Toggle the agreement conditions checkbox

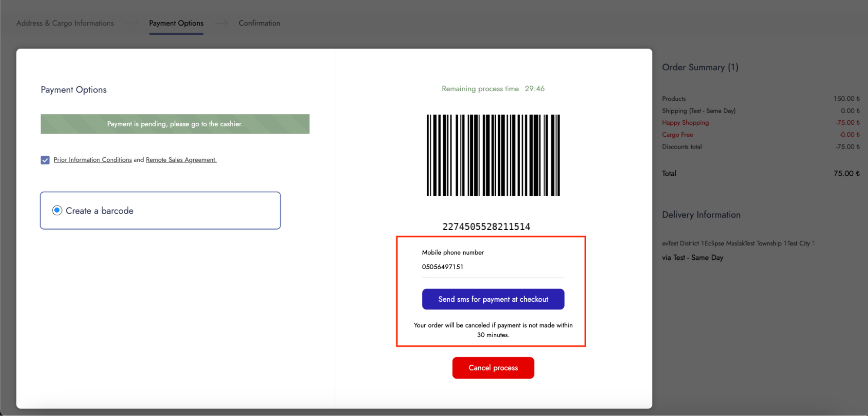45,160
